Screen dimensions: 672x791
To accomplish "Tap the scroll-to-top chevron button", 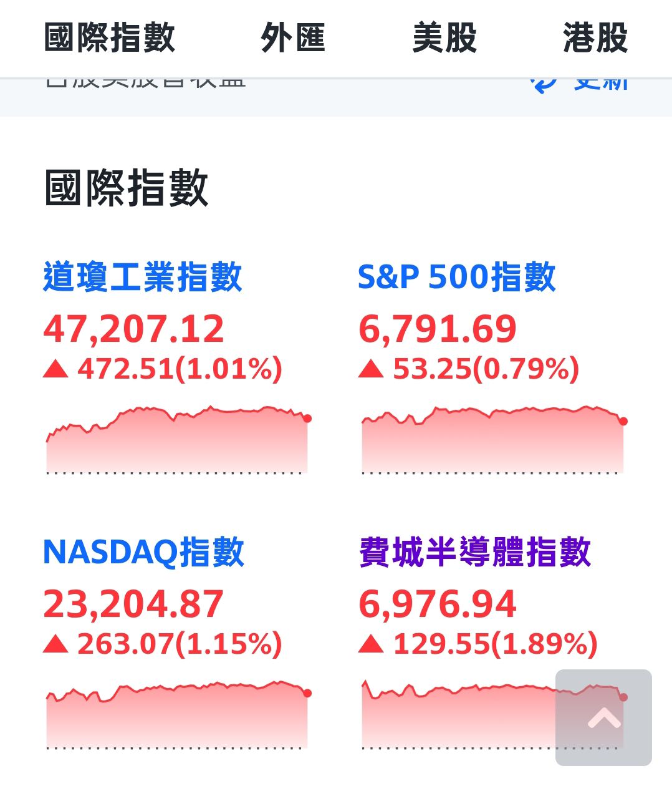I will point(603,717).
